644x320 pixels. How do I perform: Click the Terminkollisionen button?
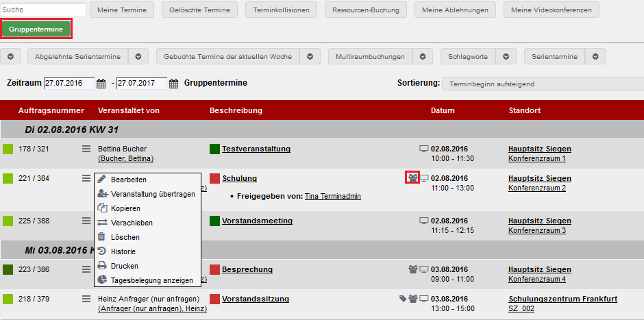pyautogui.click(x=282, y=10)
